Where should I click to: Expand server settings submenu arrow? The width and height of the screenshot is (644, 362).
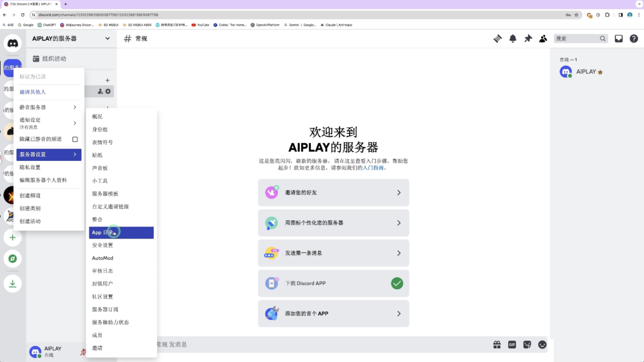tap(75, 154)
